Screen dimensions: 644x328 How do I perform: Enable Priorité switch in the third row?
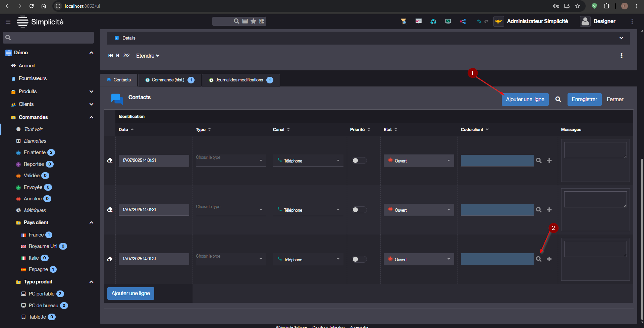(x=359, y=259)
